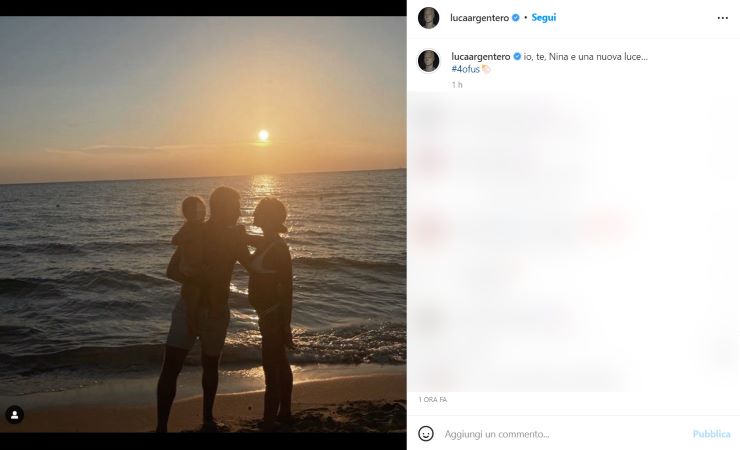740x450 pixels.
Task: Open lucaargentero username in post header
Action: [479, 18]
